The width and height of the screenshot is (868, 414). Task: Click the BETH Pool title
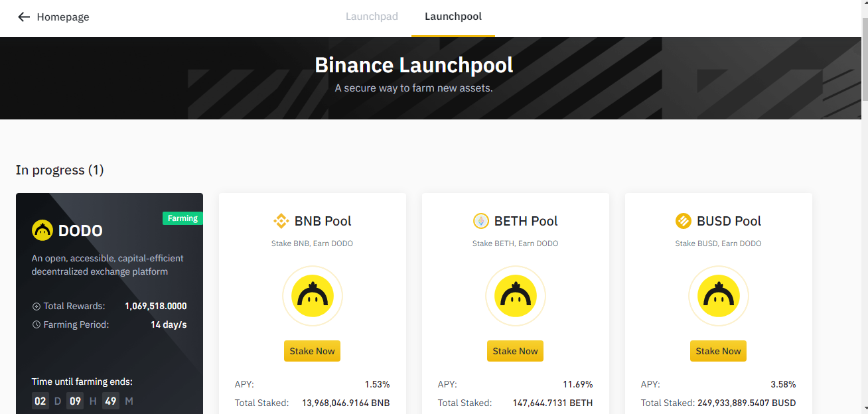click(526, 221)
